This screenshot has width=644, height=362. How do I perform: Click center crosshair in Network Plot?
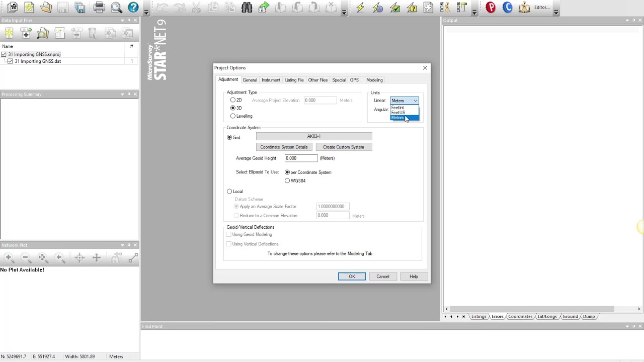[x=79, y=257]
